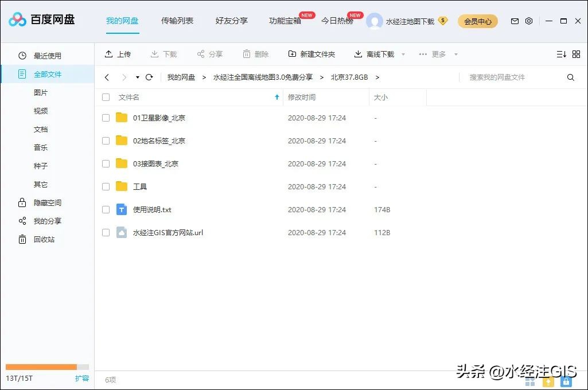This screenshot has width=588, height=390.
Task: Click the 会员中心 button
Action: point(478,21)
